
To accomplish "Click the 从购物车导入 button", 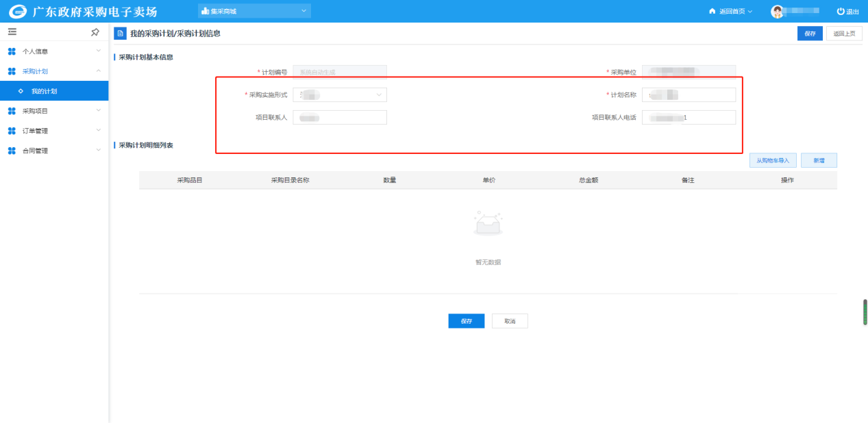I will [x=773, y=161].
